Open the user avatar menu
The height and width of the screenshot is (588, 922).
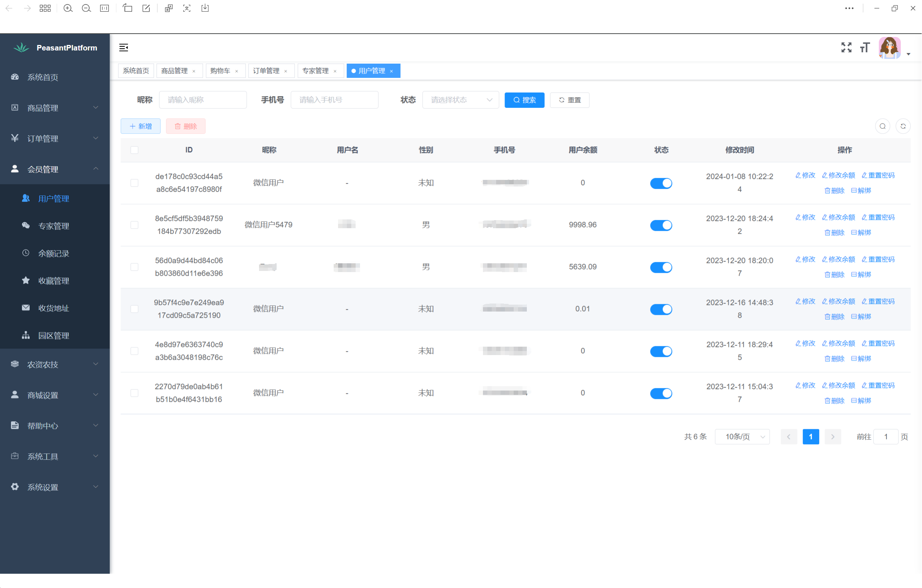tap(895, 48)
